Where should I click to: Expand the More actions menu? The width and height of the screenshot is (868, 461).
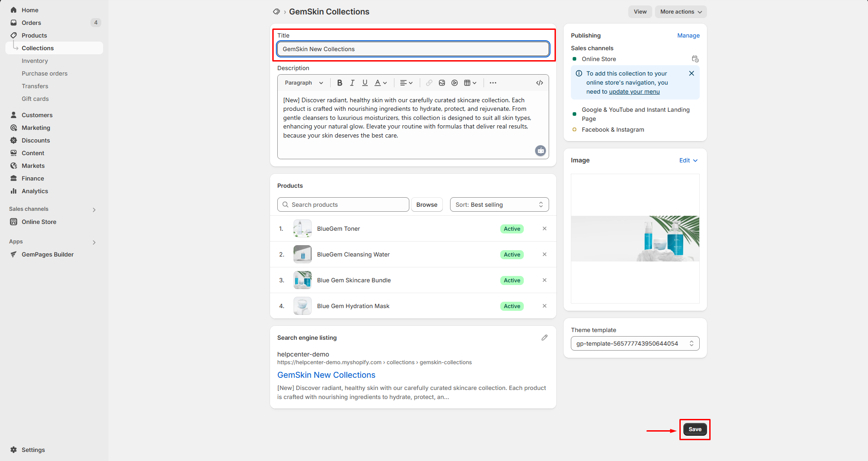681,12
